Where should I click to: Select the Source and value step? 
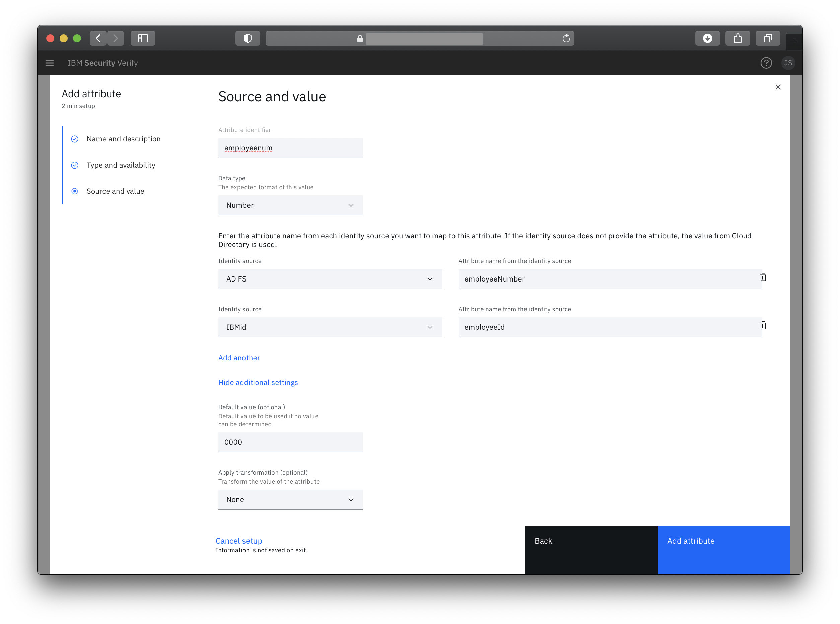pos(115,191)
